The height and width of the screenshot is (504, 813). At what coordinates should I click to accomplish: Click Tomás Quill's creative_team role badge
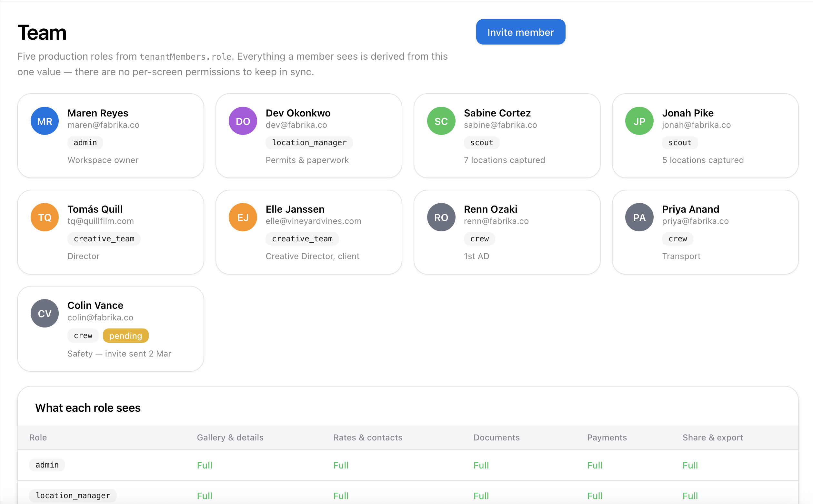point(104,239)
